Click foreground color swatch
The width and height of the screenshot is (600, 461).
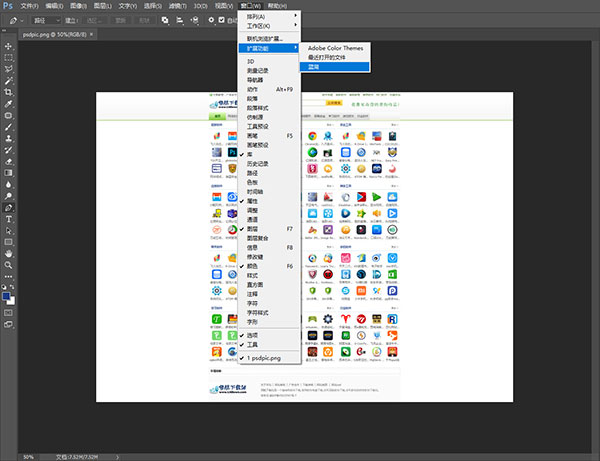[x=6, y=296]
